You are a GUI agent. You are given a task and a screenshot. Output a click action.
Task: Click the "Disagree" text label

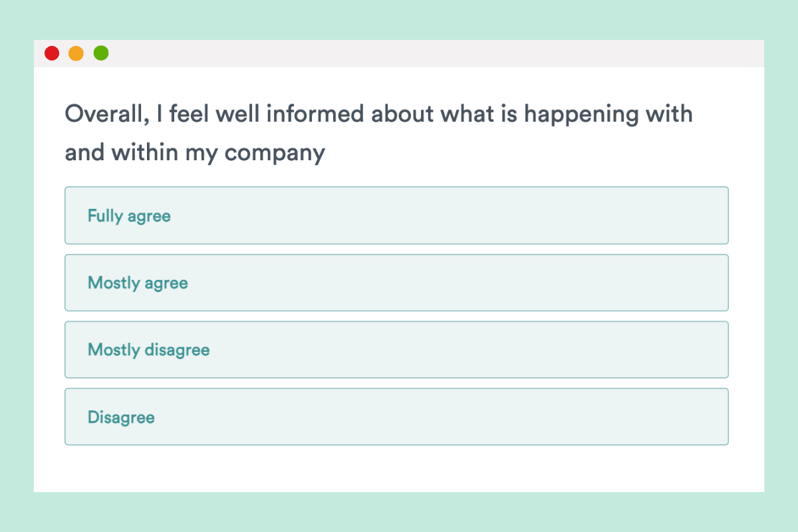pyautogui.click(x=121, y=418)
